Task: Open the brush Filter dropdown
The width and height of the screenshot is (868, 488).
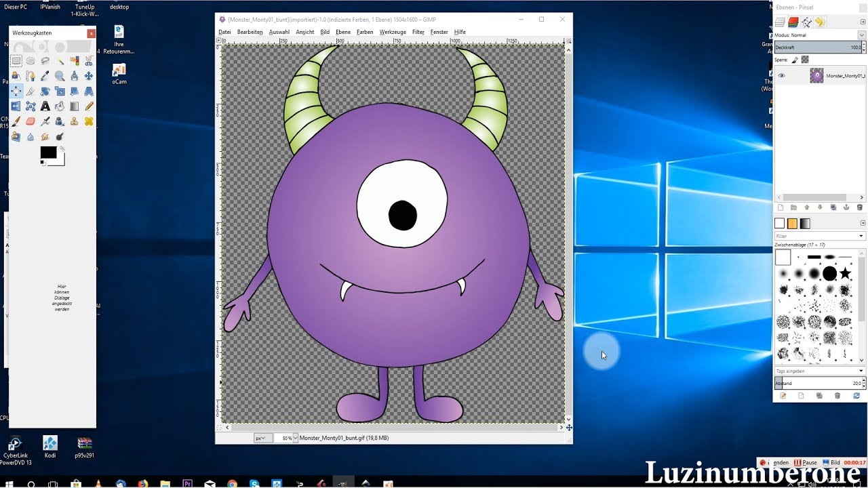Action: point(861,236)
